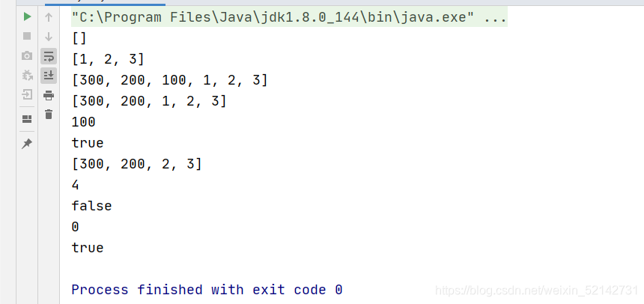The width and height of the screenshot is (644, 304).
Task: Rerun the program with green play icon
Action: click(27, 16)
